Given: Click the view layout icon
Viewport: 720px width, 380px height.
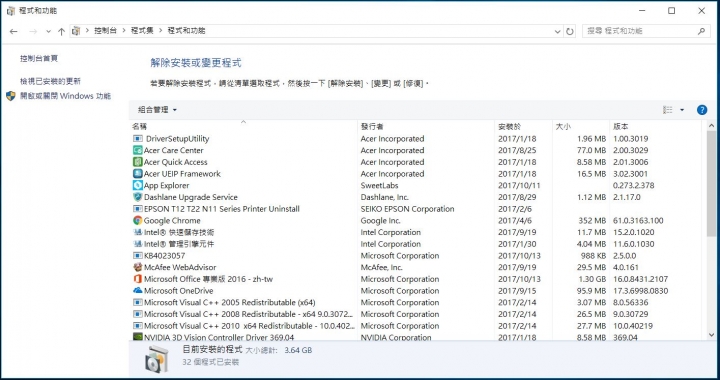Looking at the screenshot, I should [x=668, y=110].
